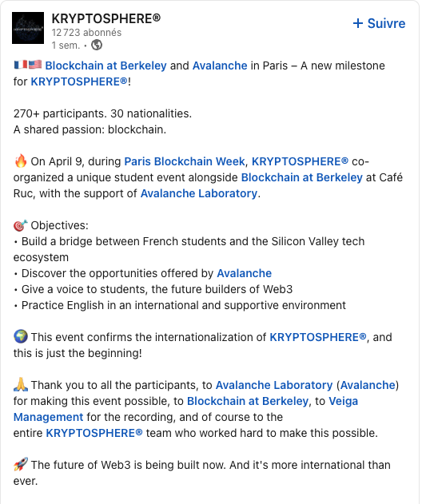422x504 pixels.
Task: Click the plus icon beside Suivre
Action: click(x=358, y=23)
